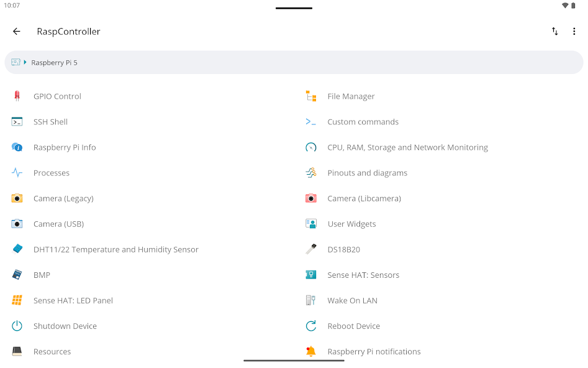This screenshot has width=588, height=368.
Task: Go back using the arrow button
Action: [x=17, y=32]
